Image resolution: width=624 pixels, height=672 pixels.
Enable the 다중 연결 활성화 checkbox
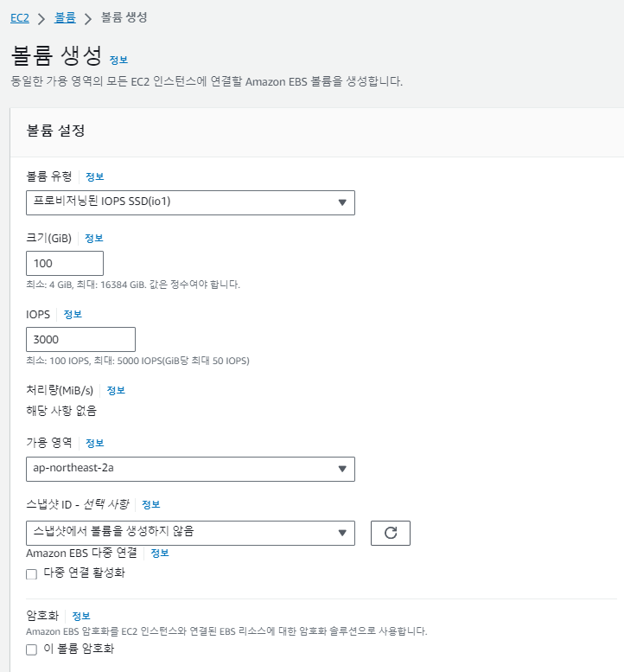tap(32, 573)
